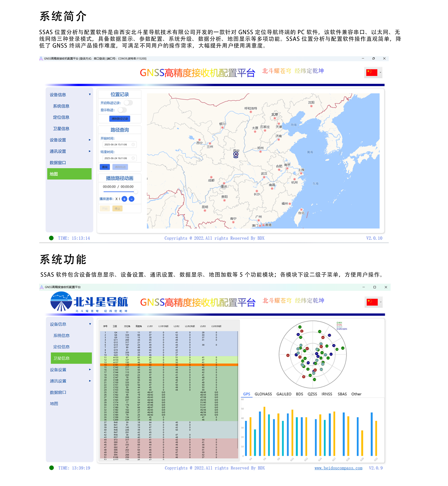This screenshot has width=448, height=486.
Task: Collapse 设备信息 menu in map window
Action: (x=90, y=95)
